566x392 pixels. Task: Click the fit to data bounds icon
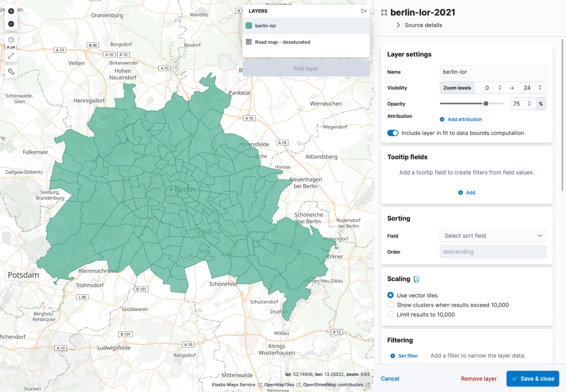(x=11, y=40)
